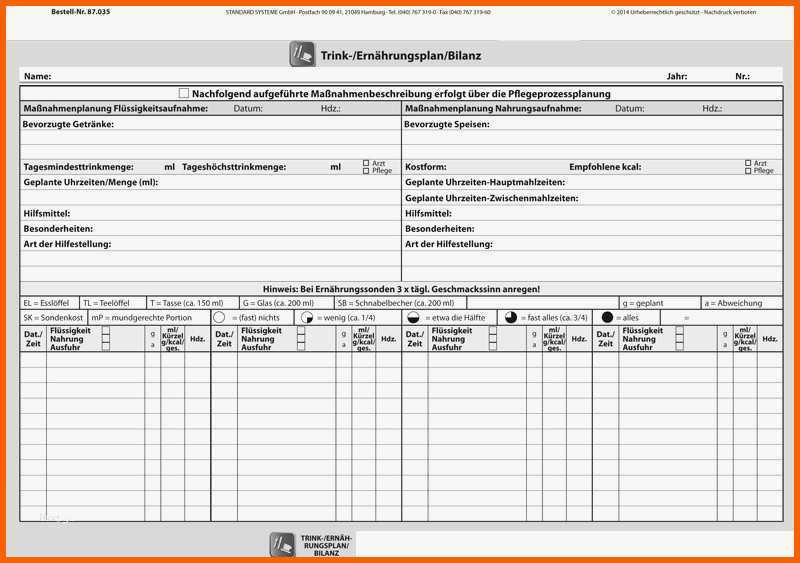Click the Name field at the form top

[300, 76]
